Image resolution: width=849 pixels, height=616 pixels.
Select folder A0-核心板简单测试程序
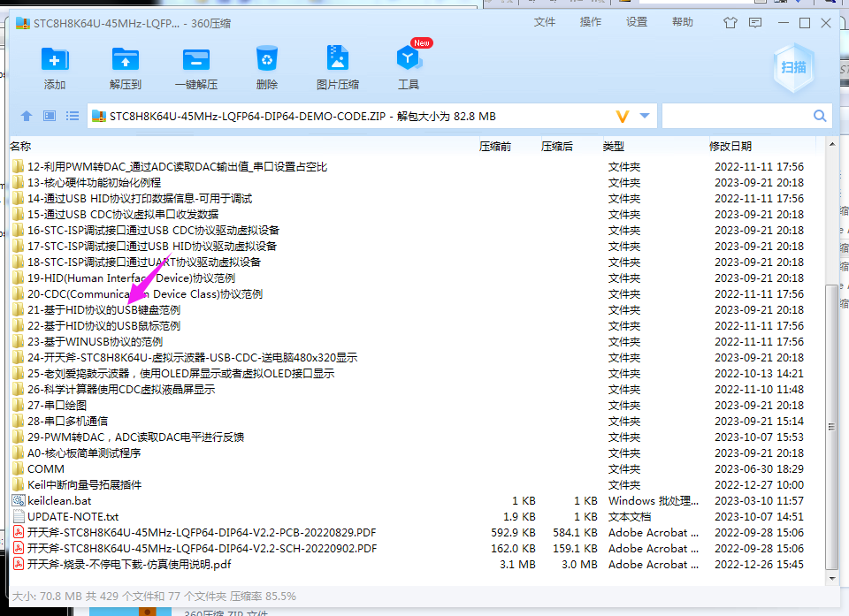pyautogui.click(x=84, y=453)
